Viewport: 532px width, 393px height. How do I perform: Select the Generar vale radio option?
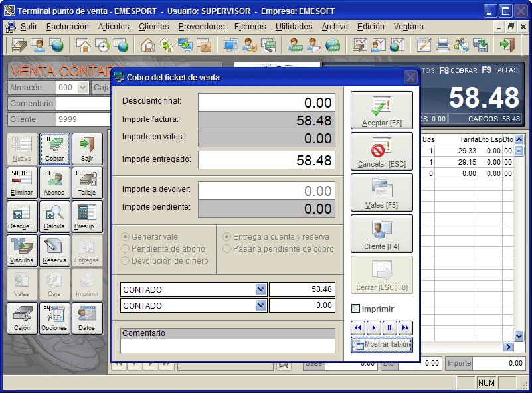[x=126, y=237]
